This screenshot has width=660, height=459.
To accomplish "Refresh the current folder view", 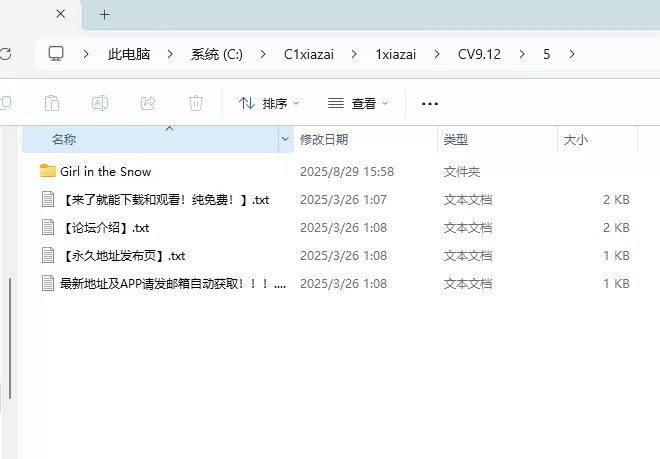I will pos(5,54).
